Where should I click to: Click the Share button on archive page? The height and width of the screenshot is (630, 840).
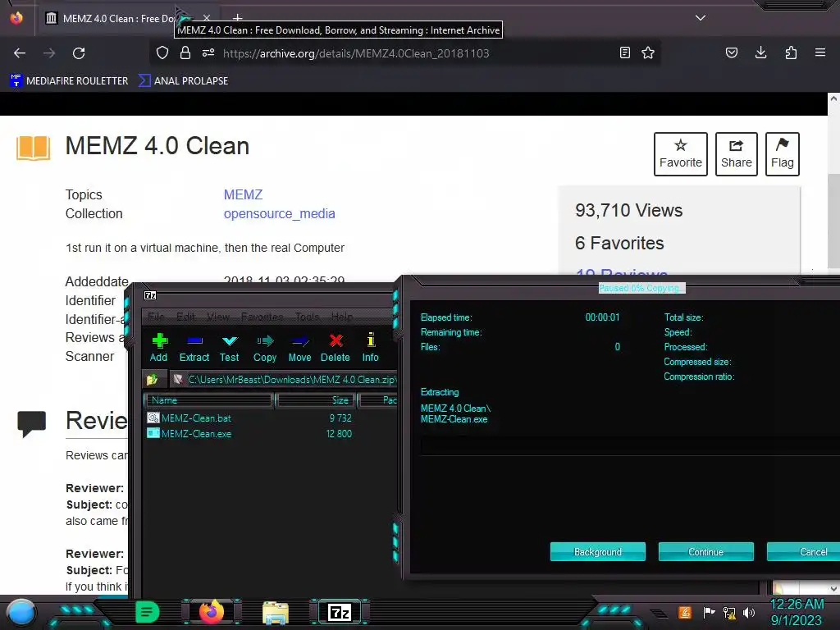pyautogui.click(x=736, y=154)
